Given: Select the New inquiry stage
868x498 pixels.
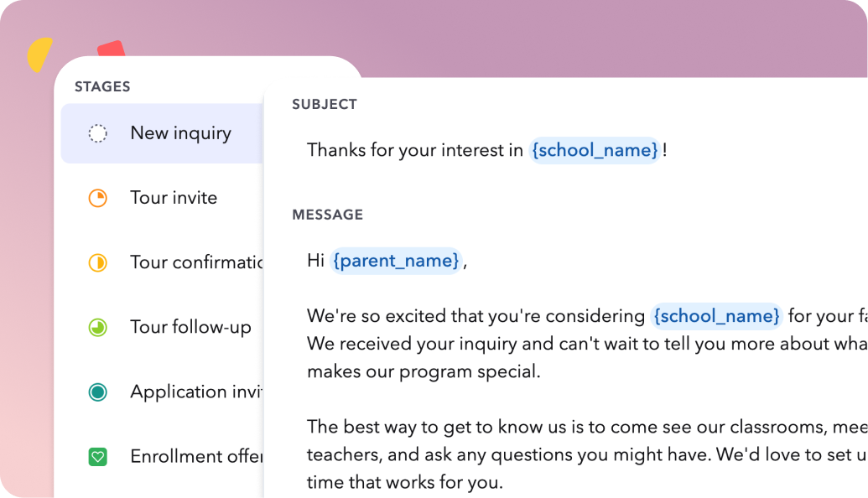Looking at the screenshot, I should (x=162, y=133).
